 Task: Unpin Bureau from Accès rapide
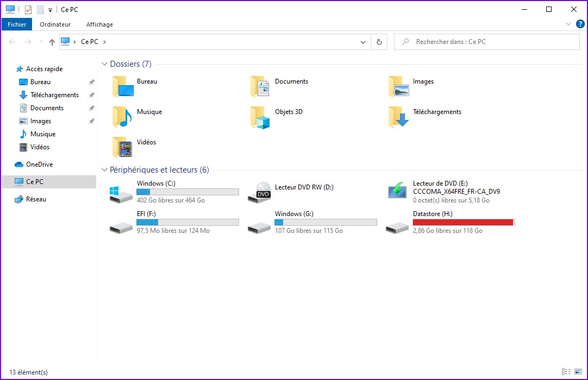tap(91, 82)
